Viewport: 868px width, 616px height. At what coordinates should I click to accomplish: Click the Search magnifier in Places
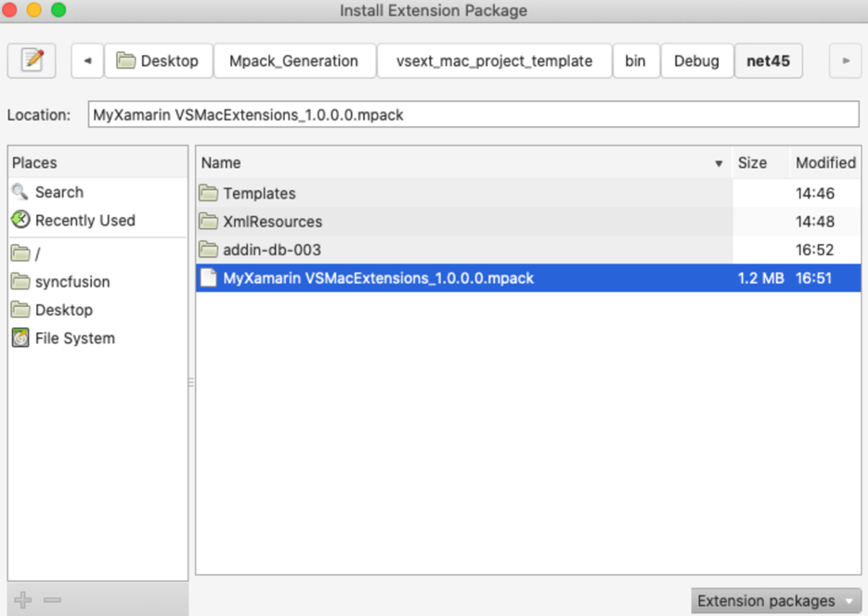20,192
